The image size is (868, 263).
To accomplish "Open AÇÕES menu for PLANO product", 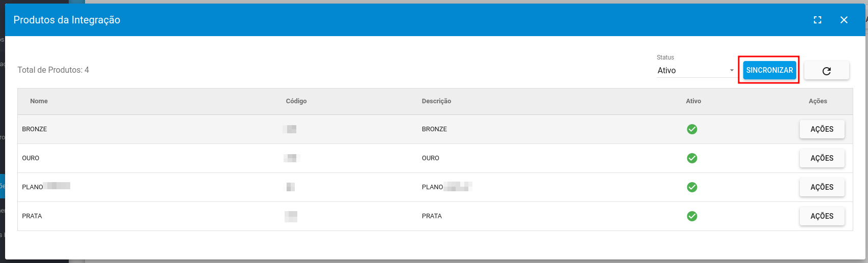I will [822, 187].
